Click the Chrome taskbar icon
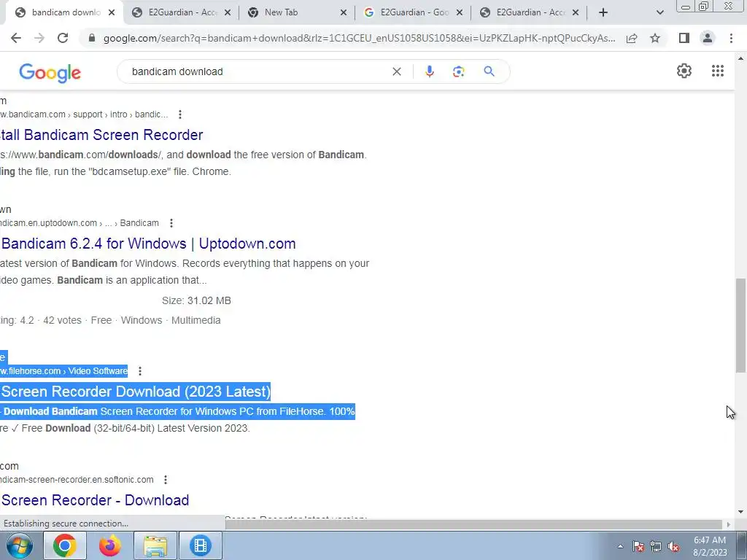Image resolution: width=747 pixels, height=560 pixels. pos(65,545)
